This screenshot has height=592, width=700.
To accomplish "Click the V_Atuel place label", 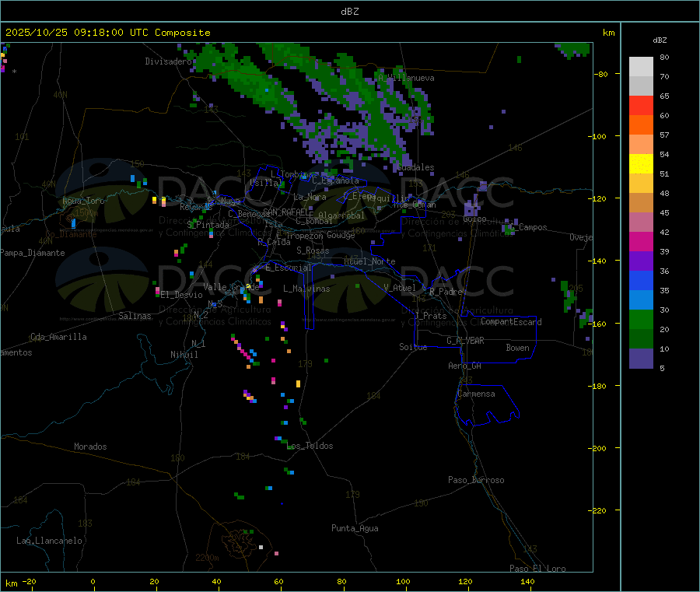I will (x=400, y=288).
